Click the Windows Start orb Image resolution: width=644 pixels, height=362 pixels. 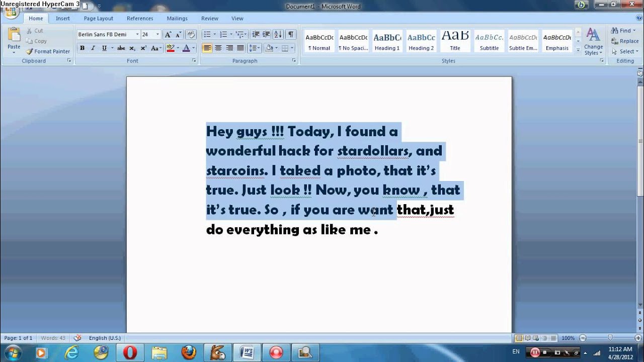tap(13, 352)
